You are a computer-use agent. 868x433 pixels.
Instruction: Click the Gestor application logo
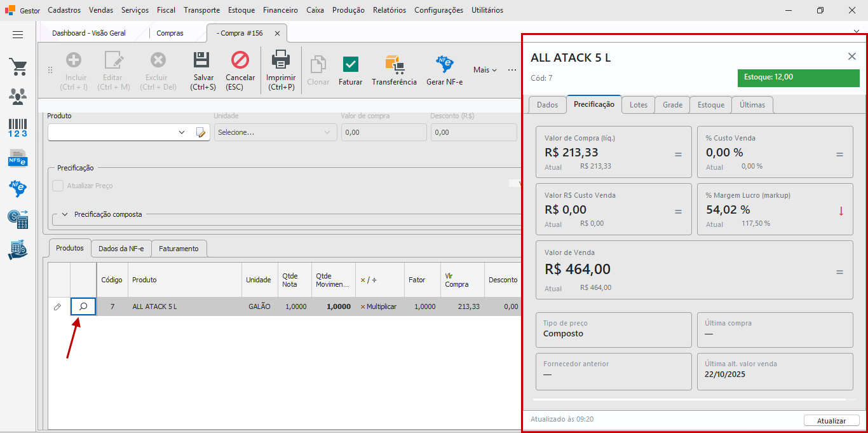(x=10, y=10)
